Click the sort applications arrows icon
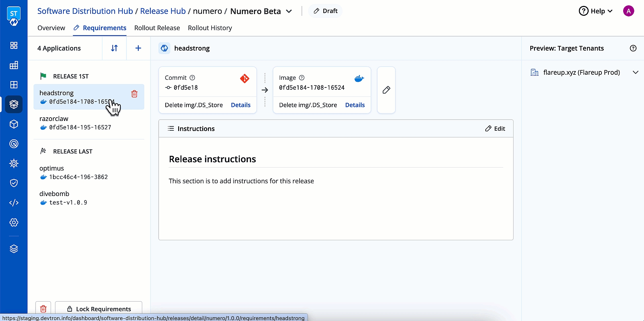Viewport: 644px width, 321px height. pyautogui.click(x=114, y=48)
